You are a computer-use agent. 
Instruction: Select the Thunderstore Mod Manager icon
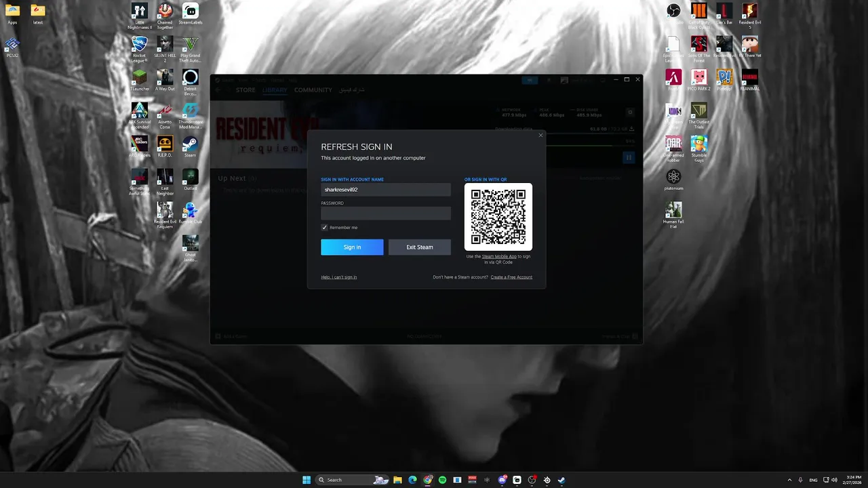tap(191, 116)
